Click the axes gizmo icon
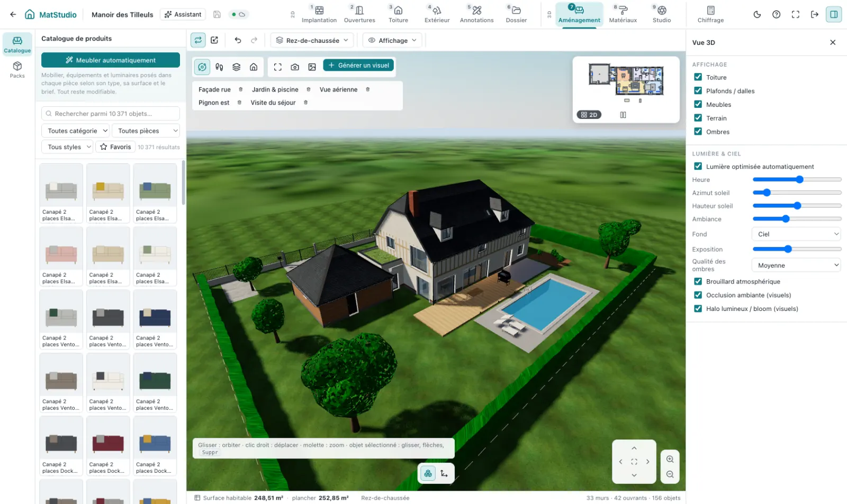This screenshot has height=504, width=847. point(444,474)
